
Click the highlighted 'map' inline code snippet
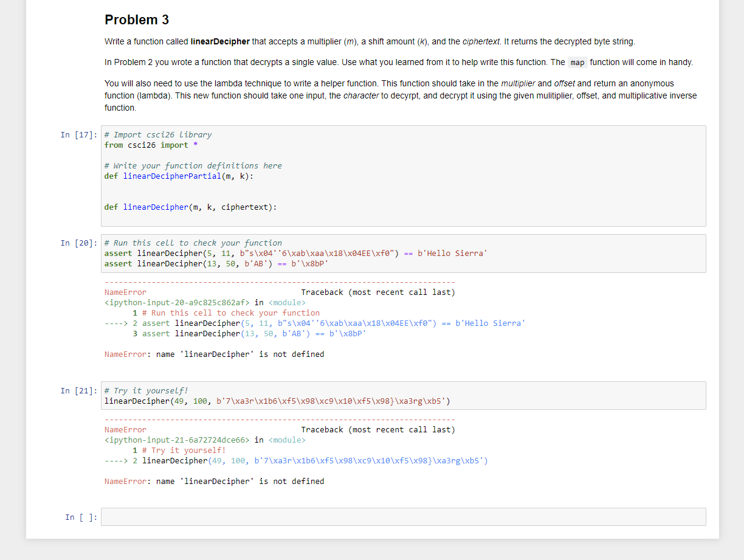tap(577, 62)
